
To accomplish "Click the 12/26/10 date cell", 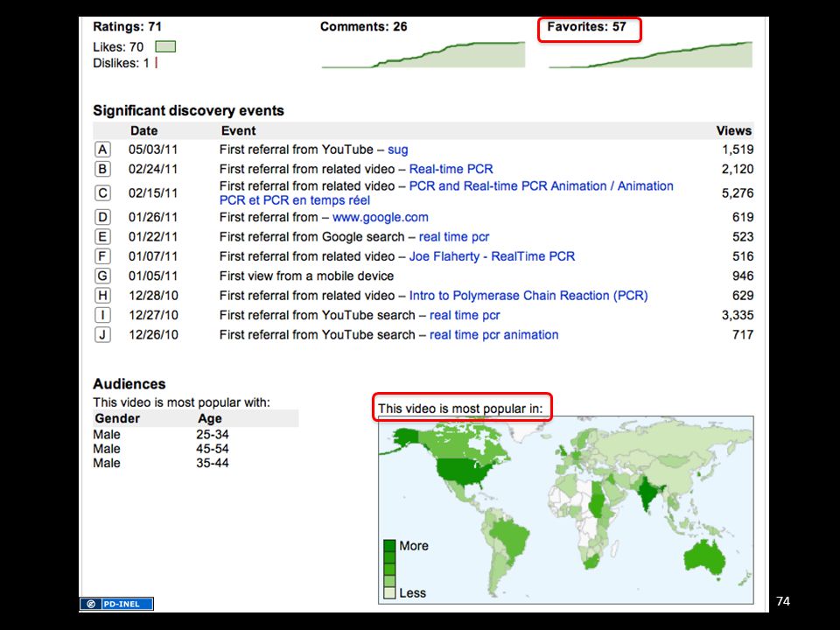I will [153, 335].
